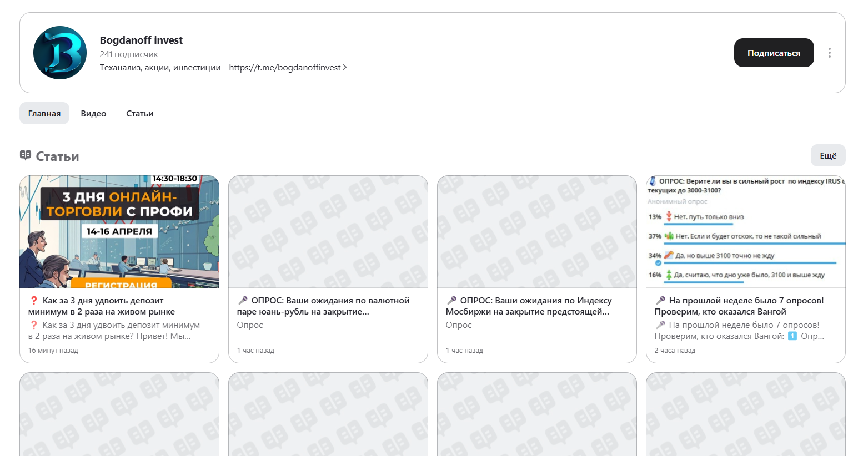Click the Bogdanoff invest channel name
The height and width of the screenshot is (456, 868).
click(141, 40)
